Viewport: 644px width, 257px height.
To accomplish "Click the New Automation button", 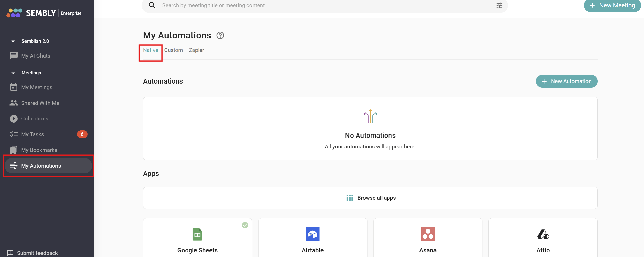I will tap(566, 81).
